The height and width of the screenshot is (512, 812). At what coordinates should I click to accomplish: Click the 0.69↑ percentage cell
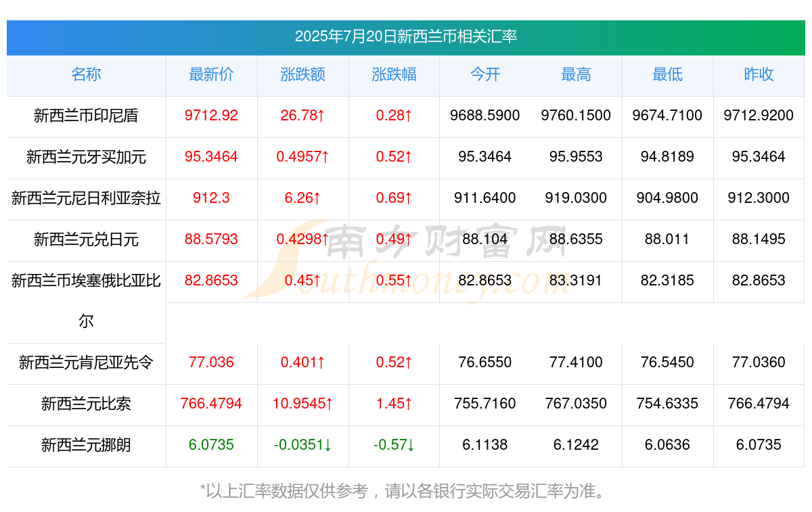(394, 198)
